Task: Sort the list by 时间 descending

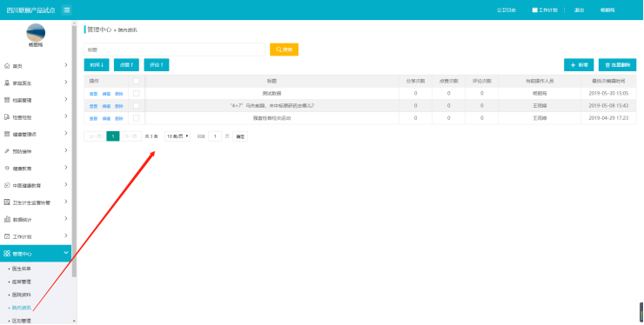Action: (97, 65)
